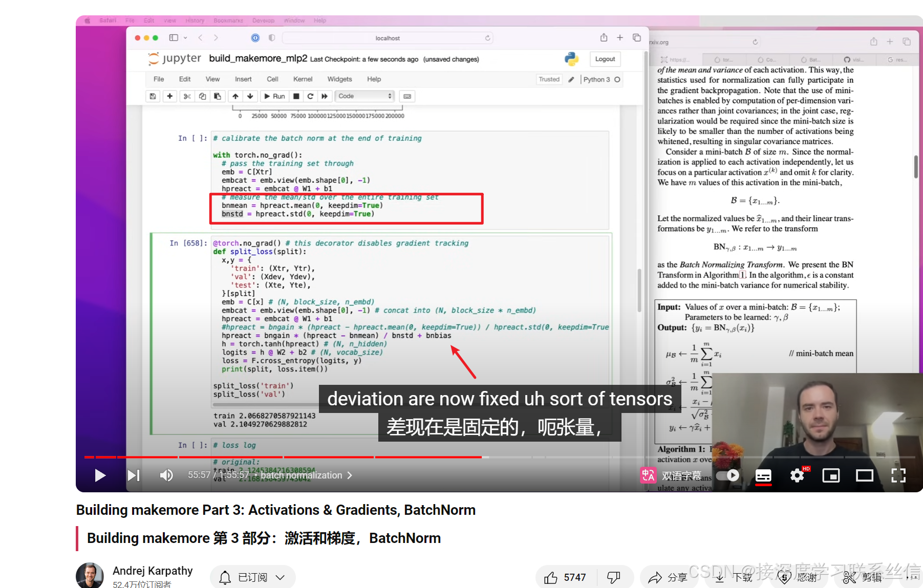Expand the batch normalization chapter chevron
Image resolution: width=923 pixels, height=588 pixels.
click(350, 475)
